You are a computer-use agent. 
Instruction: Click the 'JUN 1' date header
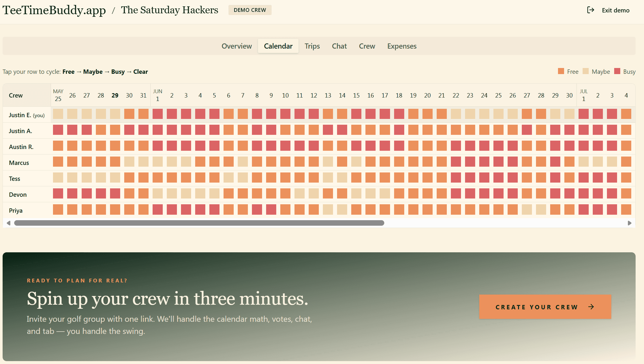[x=158, y=95]
